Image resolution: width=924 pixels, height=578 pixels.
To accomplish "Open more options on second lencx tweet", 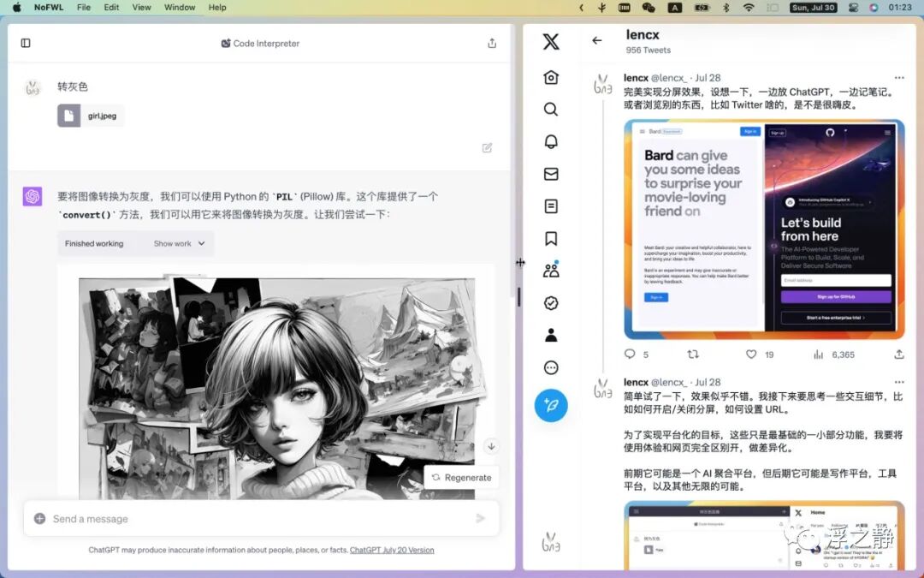I will 898,382.
